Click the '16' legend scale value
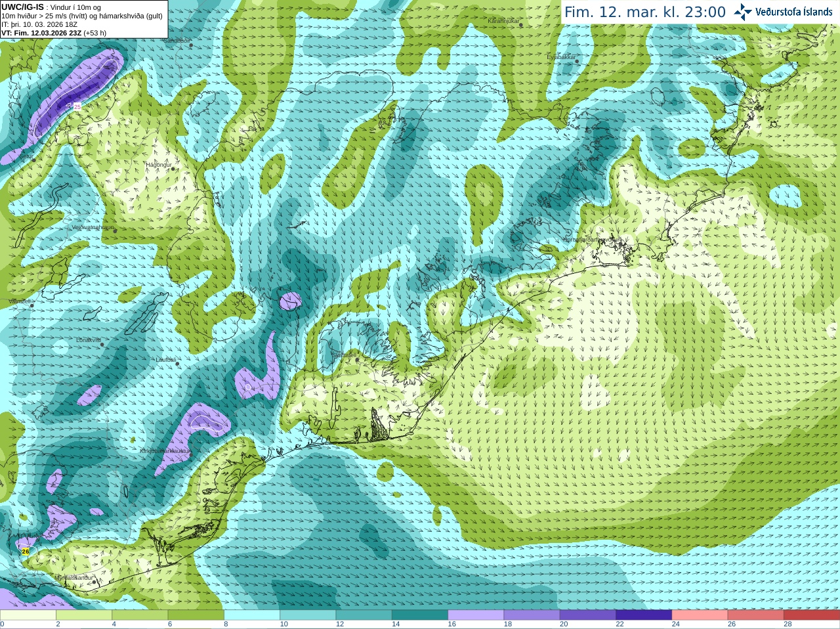840x629 pixels. click(x=452, y=624)
